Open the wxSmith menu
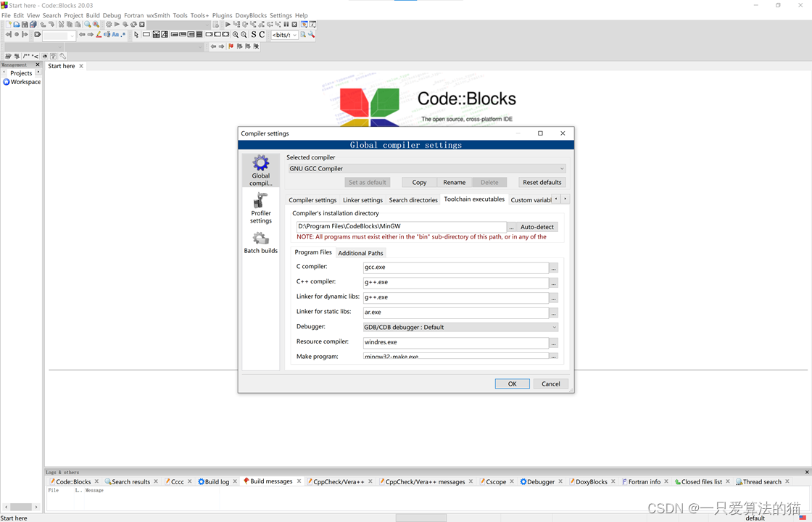Image resolution: width=812 pixels, height=522 pixels. pyautogui.click(x=158, y=15)
